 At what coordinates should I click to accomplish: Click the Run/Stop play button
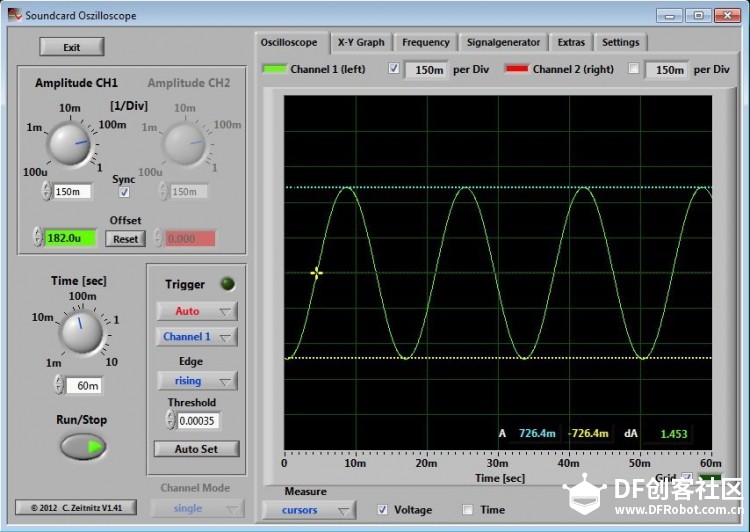point(83,446)
